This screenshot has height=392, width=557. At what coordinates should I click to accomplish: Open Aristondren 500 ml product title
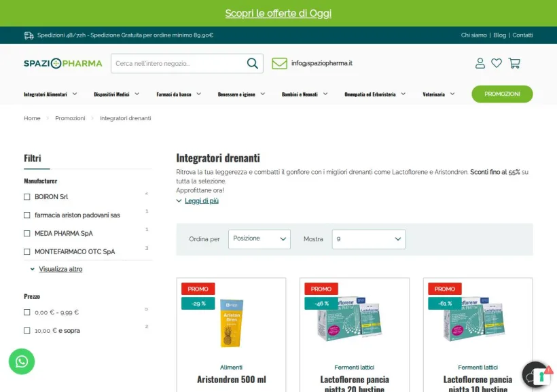click(x=231, y=380)
